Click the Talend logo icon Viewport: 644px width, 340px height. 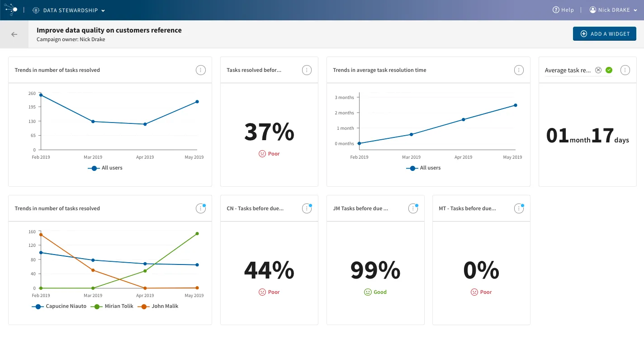[x=11, y=9]
